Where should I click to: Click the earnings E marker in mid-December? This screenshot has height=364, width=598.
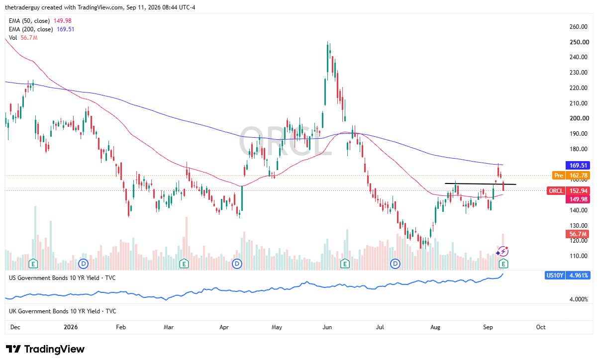tap(33, 263)
